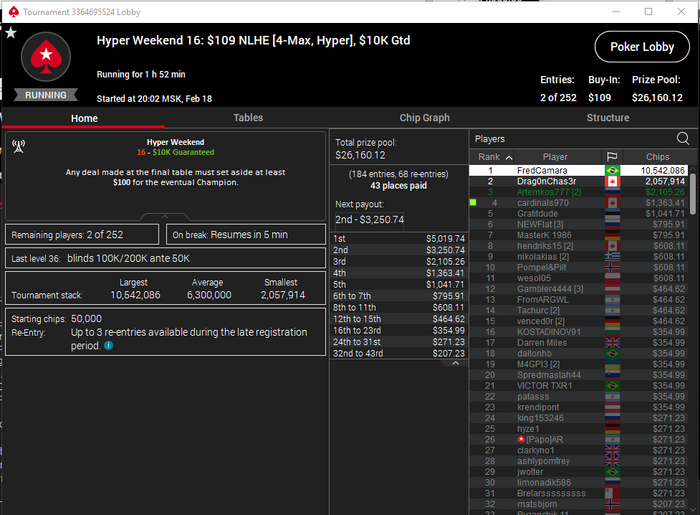Click the red spade tournament logo
This screenshot has width=700, height=515.
point(46,57)
